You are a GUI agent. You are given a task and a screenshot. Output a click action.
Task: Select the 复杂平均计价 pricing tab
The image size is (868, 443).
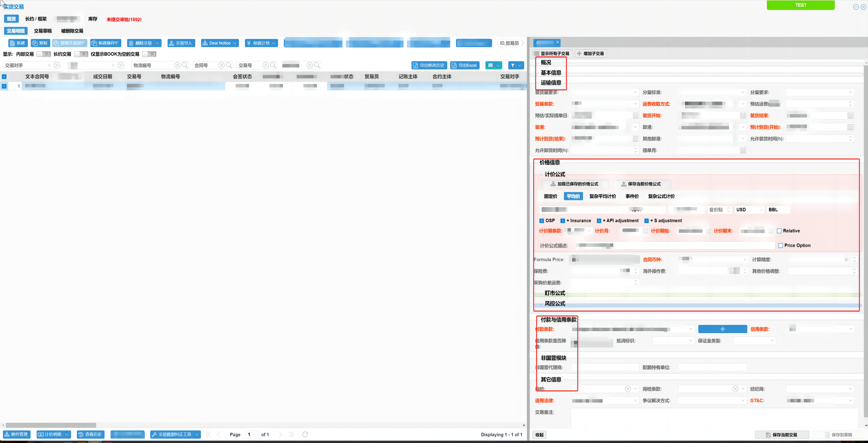coord(602,196)
